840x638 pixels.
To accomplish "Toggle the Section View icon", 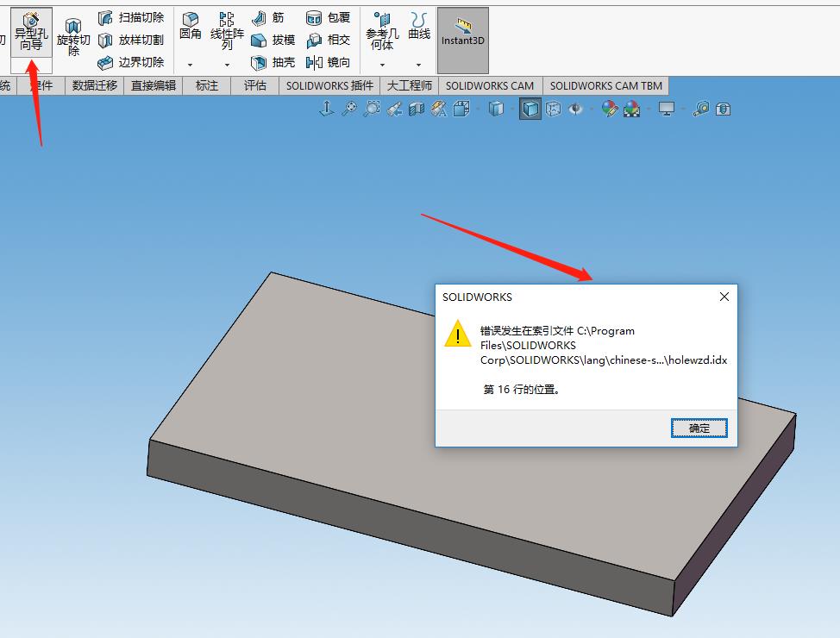I will (x=417, y=109).
